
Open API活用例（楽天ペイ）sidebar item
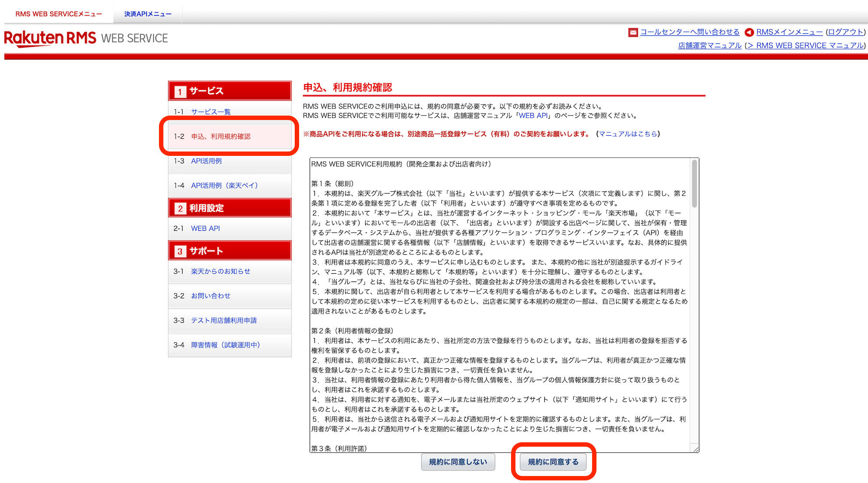[224, 186]
